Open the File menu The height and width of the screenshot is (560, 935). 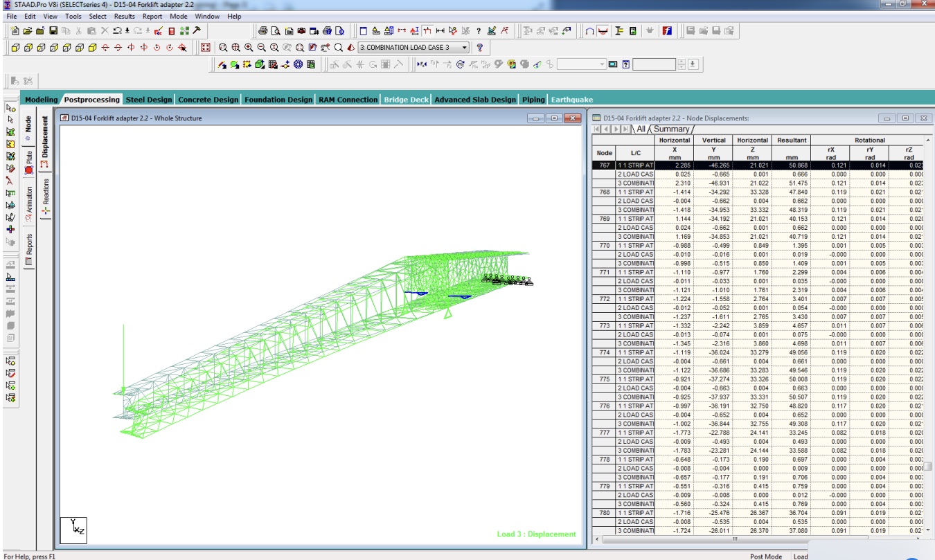[11, 16]
